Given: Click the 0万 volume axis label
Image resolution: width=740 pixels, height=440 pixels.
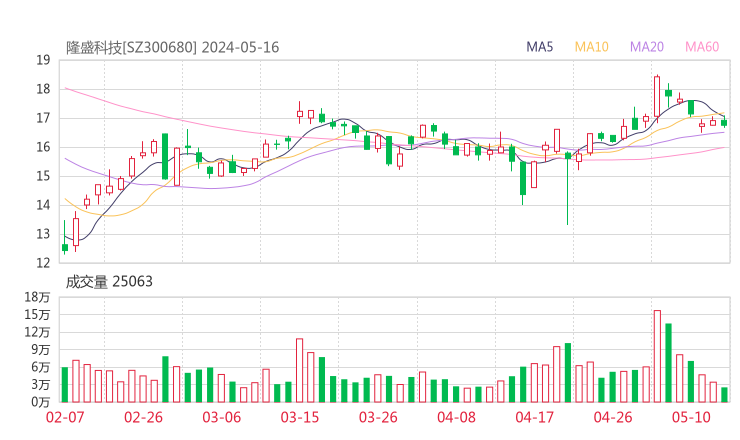Looking at the screenshot, I should click(41, 402).
